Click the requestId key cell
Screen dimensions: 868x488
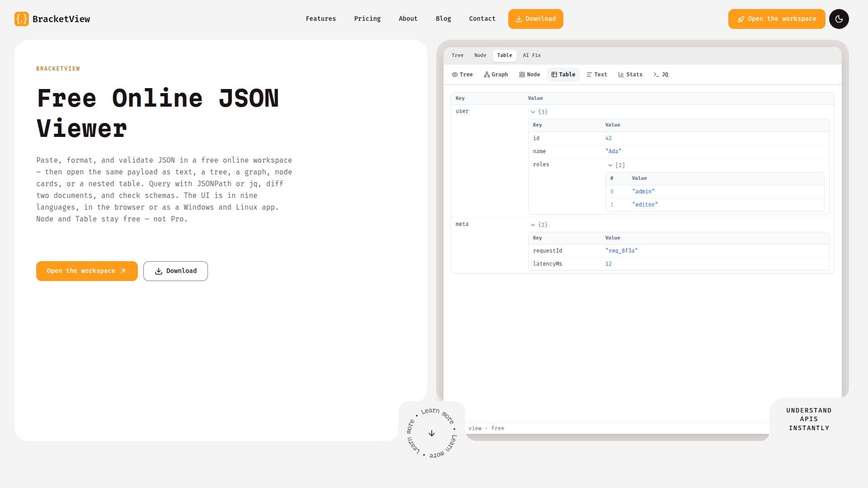(x=547, y=251)
